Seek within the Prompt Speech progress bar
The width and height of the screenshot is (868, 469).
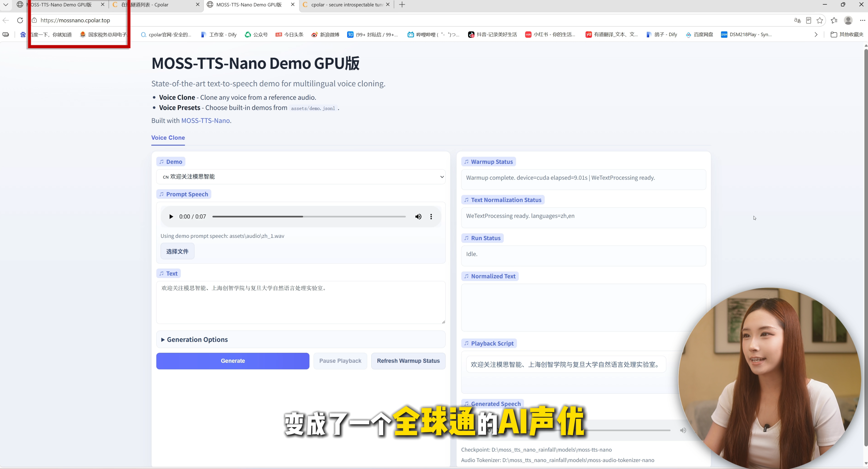click(x=309, y=217)
